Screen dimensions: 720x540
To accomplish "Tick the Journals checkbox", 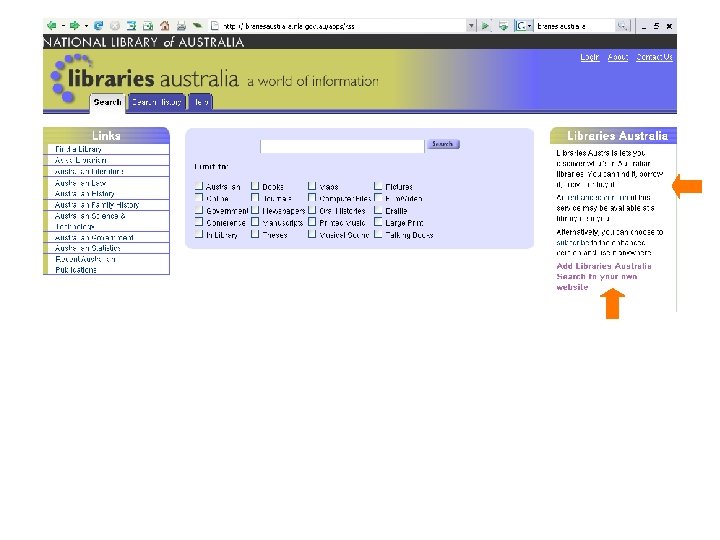I will pyautogui.click(x=255, y=197).
